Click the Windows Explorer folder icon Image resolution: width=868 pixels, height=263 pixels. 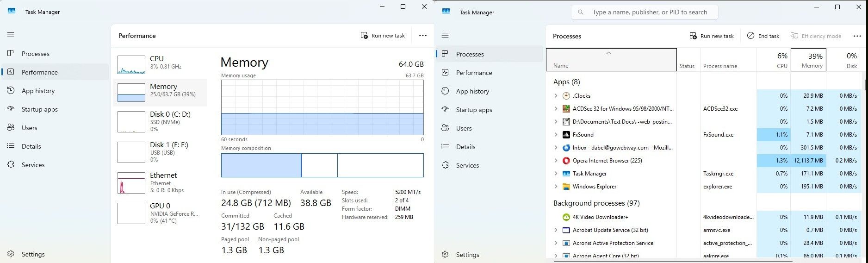(566, 187)
